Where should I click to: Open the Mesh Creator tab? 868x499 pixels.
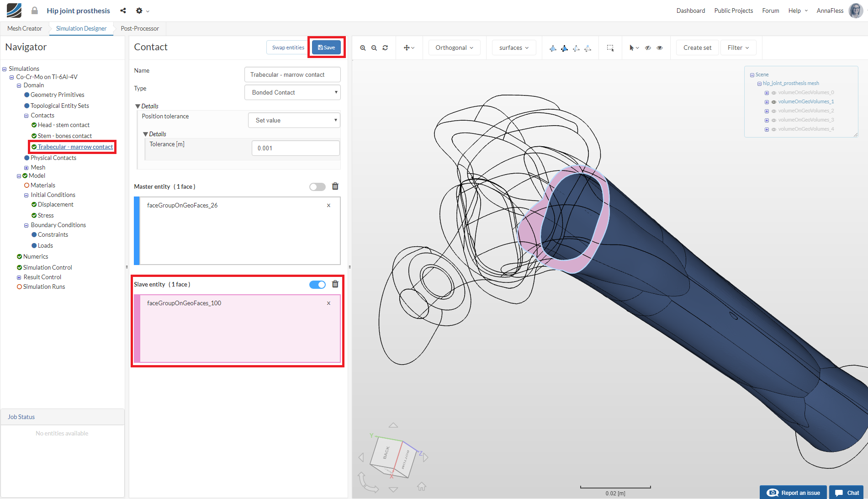[x=25, y=28]
